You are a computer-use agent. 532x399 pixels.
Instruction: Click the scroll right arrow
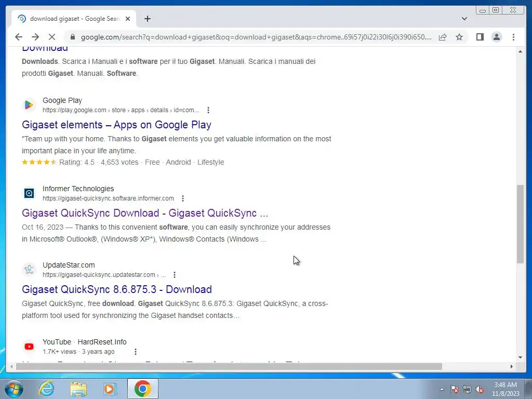click(x=512, y=366)
